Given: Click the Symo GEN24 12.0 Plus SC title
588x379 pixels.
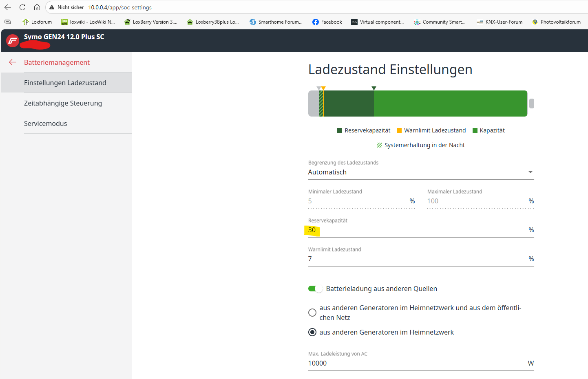Looking at the screenshot, I should point(64,37).
